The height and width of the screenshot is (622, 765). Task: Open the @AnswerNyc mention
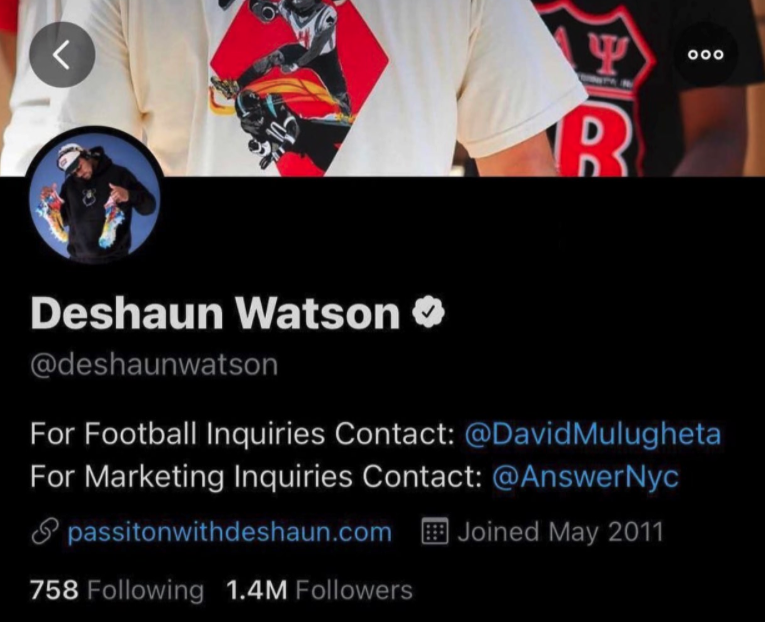pyautogui.click(x=585, y=477)
